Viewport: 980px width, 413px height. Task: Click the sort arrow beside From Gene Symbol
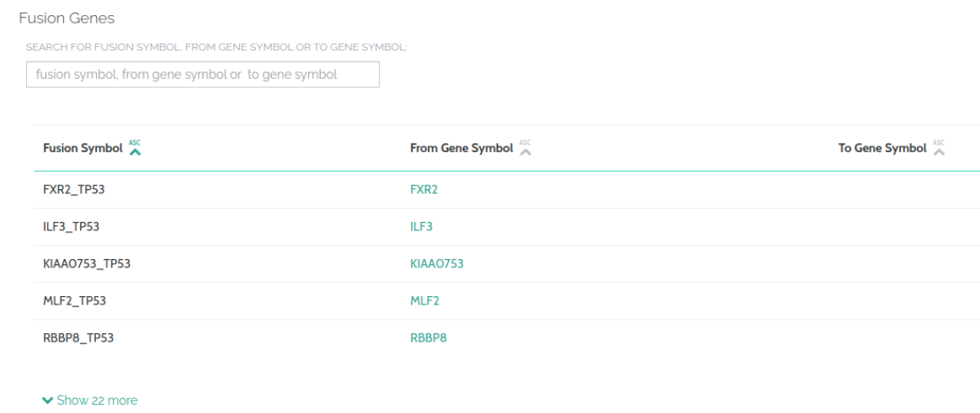click(x=525, y=149)
